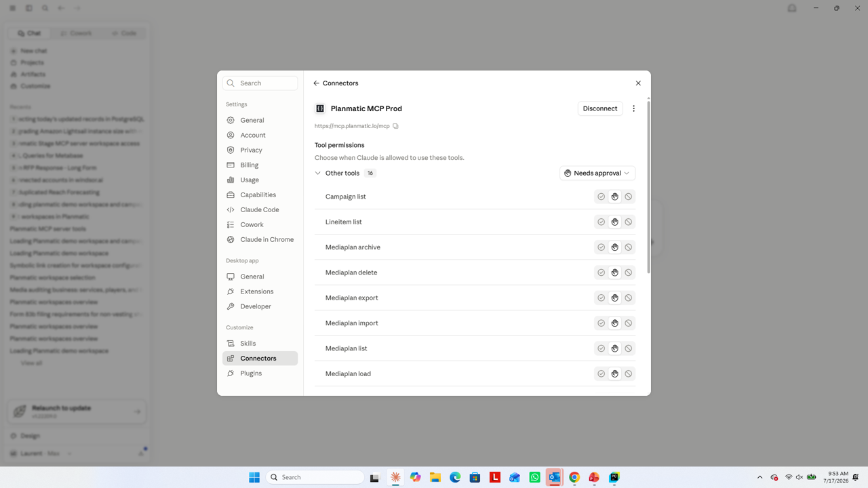
Task: Set Mediaplan import to always allow
Action: point(601,323)
